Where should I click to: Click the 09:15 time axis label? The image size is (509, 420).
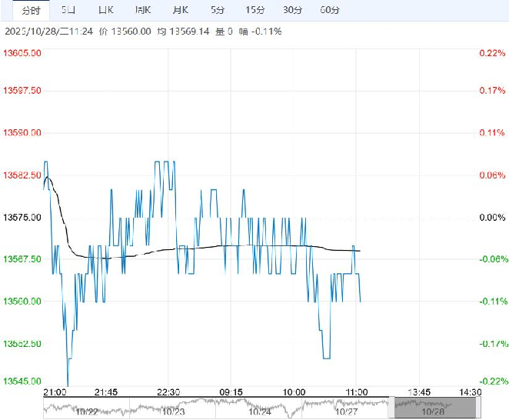coord(231,392)
